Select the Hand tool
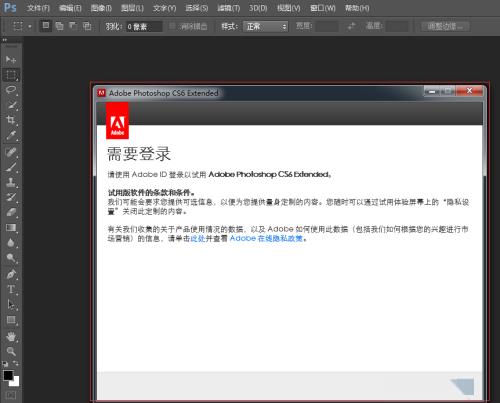The width and height of the screenshot is (500, 403). (x=11, y=337)
